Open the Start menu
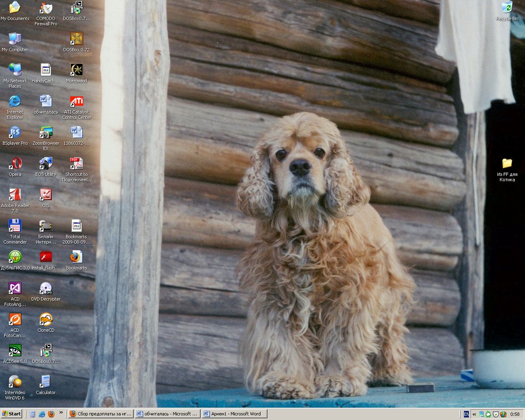The image size is (525, 420). pyautogui.click(x=11, y=414)
